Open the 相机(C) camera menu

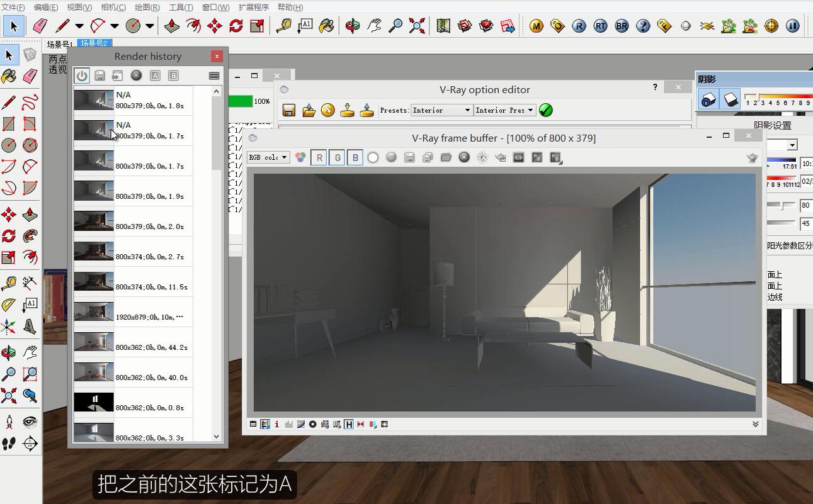[113, 8]
